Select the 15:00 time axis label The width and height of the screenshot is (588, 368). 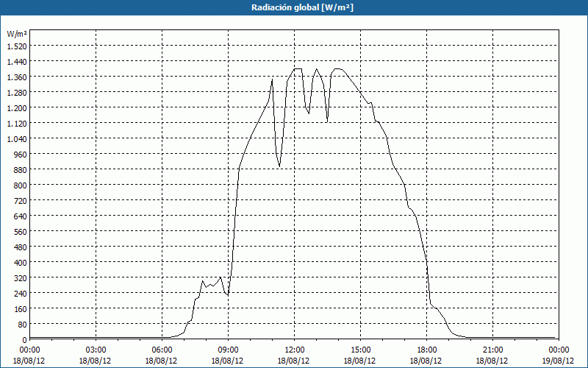360,350
